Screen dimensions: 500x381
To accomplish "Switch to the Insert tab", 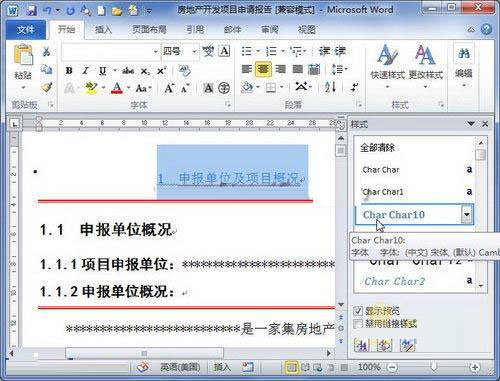I will pyautogui.click(x=103, y=30).
